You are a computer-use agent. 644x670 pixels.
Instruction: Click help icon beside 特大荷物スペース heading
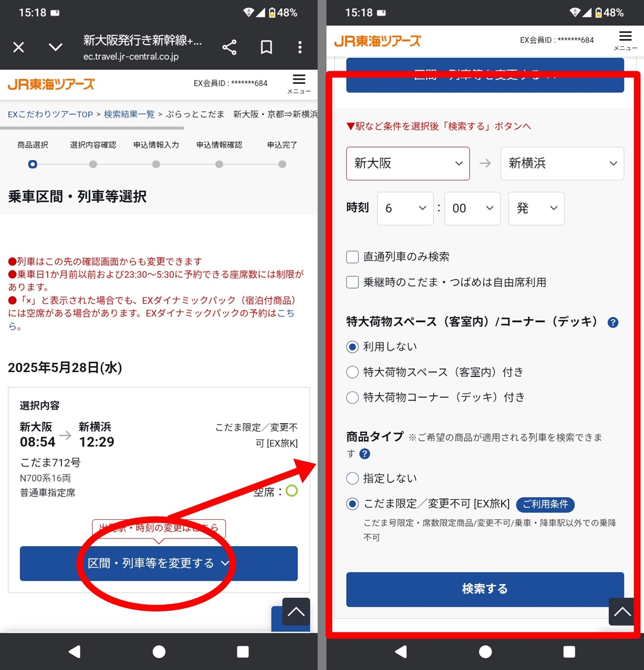coord(613,322)
